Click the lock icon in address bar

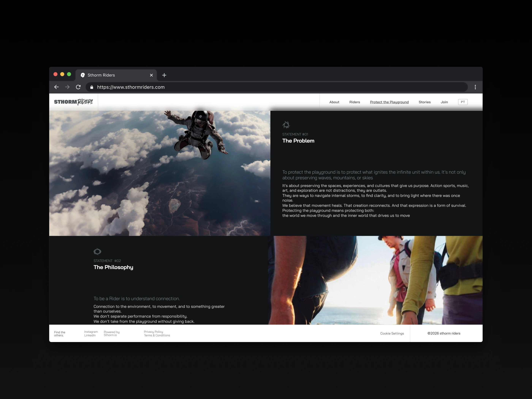pos(92,87)
